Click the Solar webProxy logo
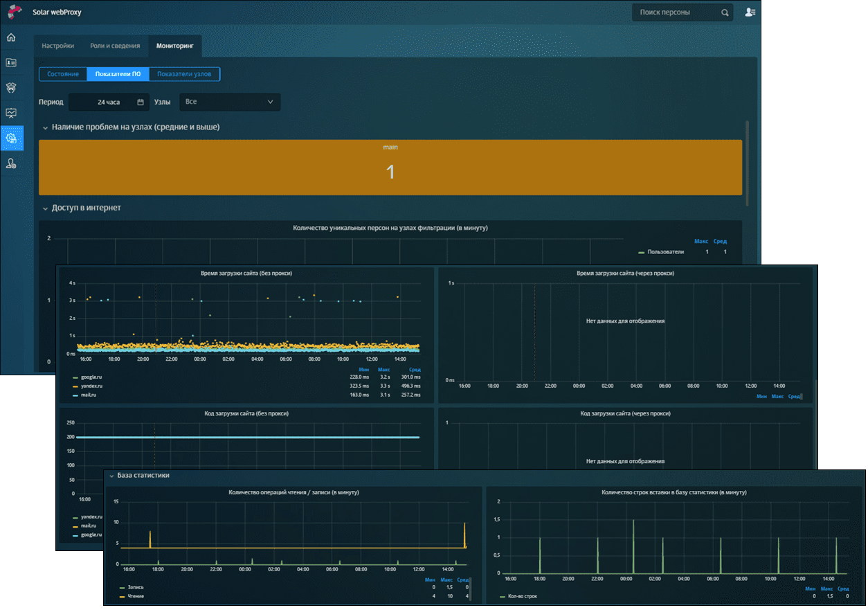 coord(15,12)
